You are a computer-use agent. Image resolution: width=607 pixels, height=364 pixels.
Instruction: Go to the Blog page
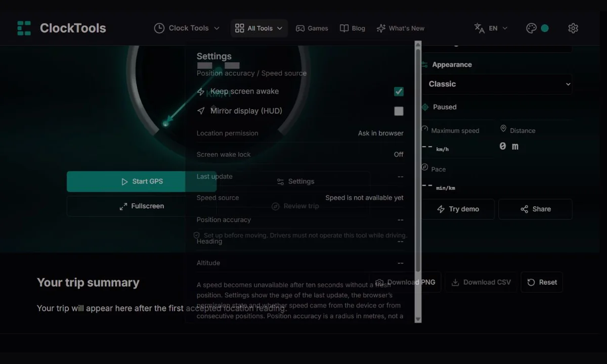(353, 28)
